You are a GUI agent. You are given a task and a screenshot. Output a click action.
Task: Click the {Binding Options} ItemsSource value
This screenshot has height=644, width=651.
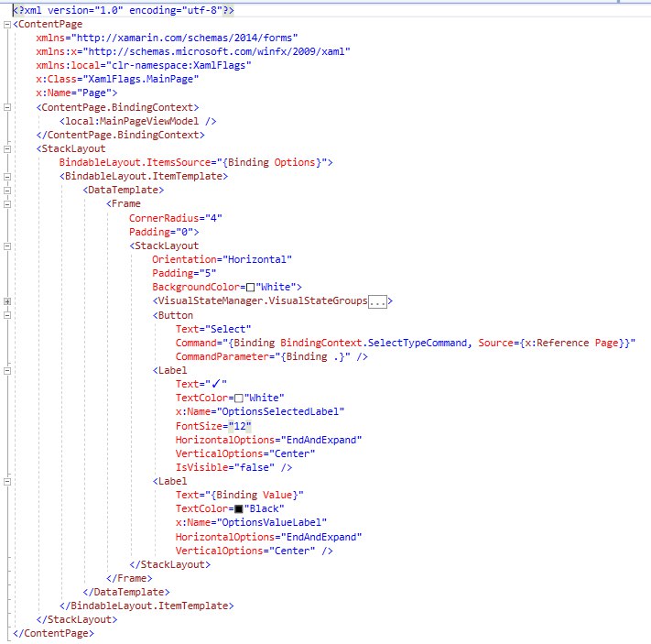click(272, 162)
